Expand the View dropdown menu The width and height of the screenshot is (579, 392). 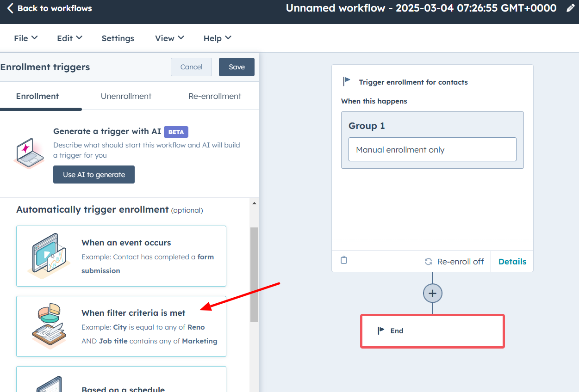click(169, 38)
